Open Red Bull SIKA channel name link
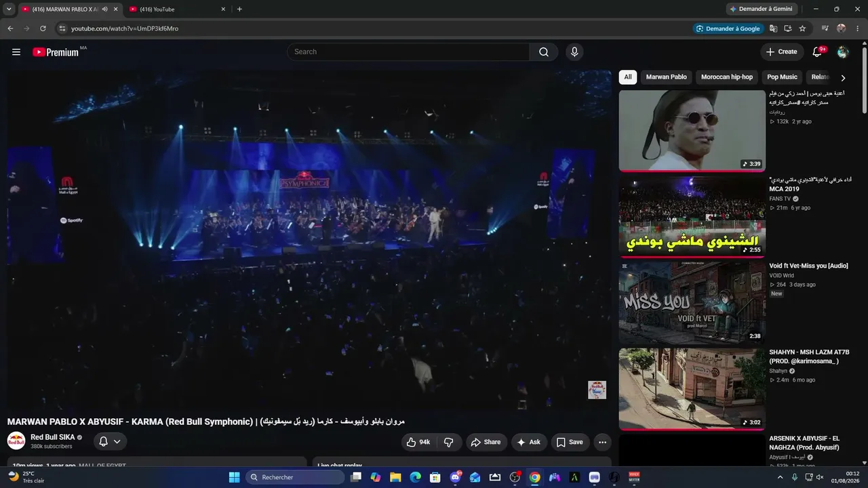The height and width of the screenshot is (488, 868). [52, 437]
